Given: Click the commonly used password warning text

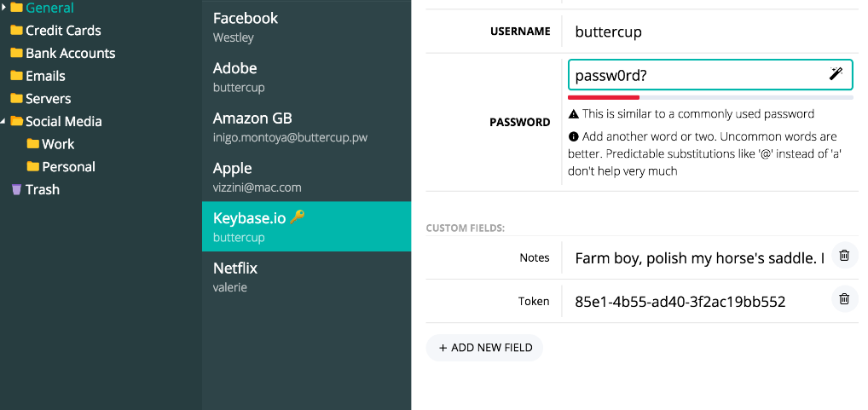Looking at the screenshot, I should pos(698,114).
